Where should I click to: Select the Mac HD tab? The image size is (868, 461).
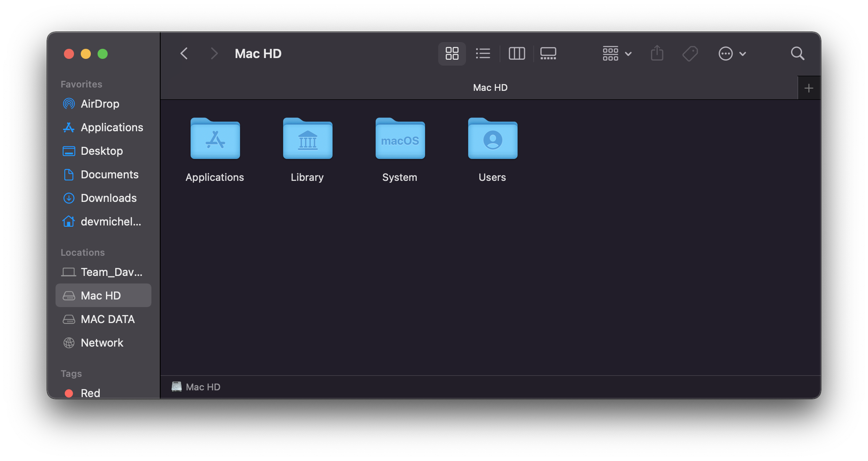pyautogui.click(x=490, y=88)
